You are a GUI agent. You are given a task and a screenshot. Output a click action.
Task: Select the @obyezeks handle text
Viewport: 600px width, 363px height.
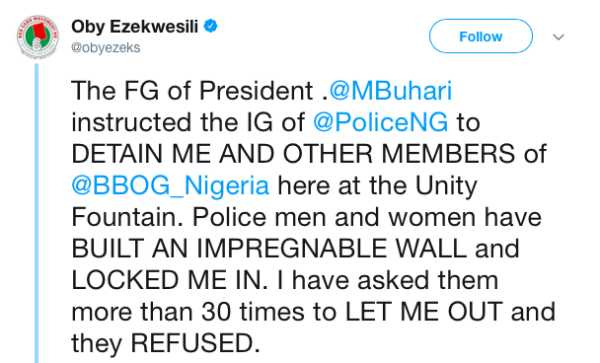[x=106, y=48]
